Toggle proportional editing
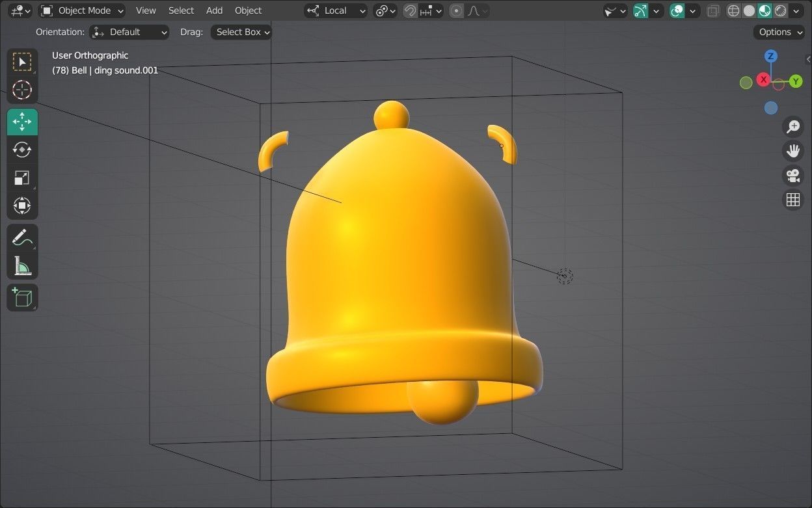The image size is (812, 508). (x=457, y=10)
